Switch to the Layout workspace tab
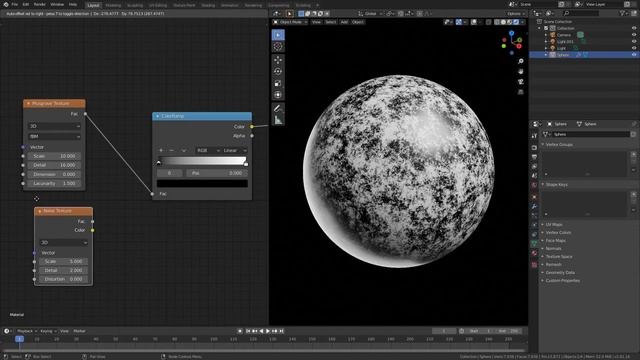The image size is (640, 360). point(93,5)
